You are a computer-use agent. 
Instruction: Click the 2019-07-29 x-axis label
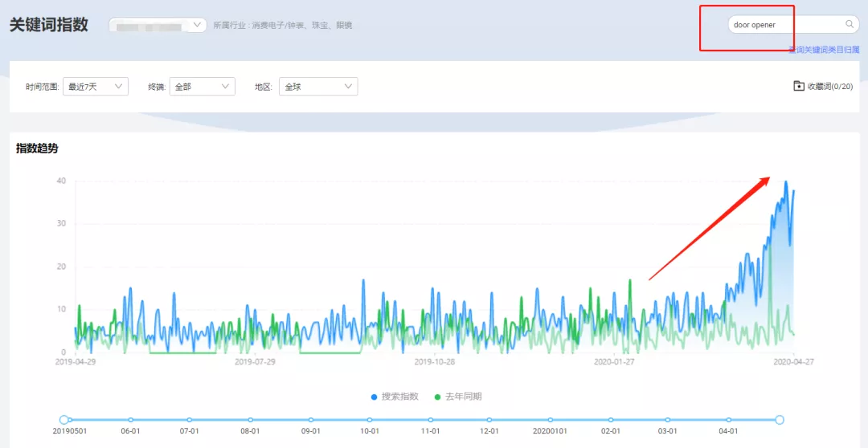click(256, 362)
